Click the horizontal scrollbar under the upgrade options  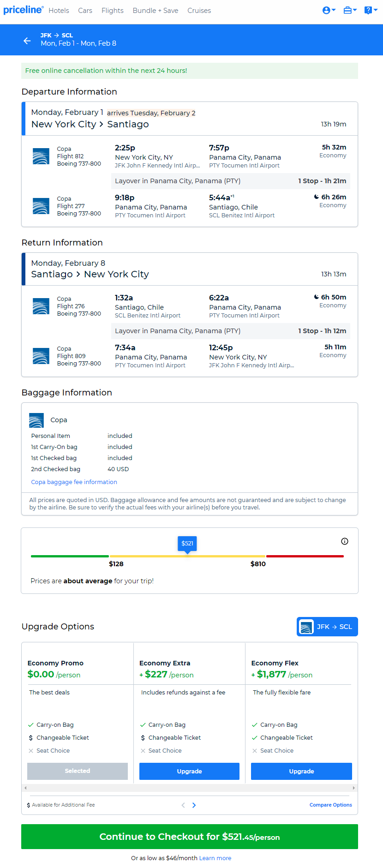[190, 788]
